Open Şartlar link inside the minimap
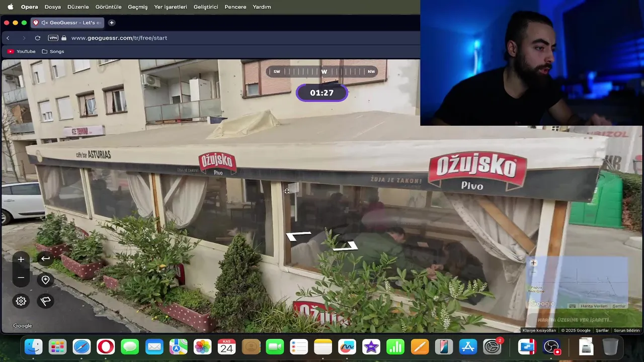The width and height of the screenshot is (644, 362). pyautogui.click(x=619, y=306)
